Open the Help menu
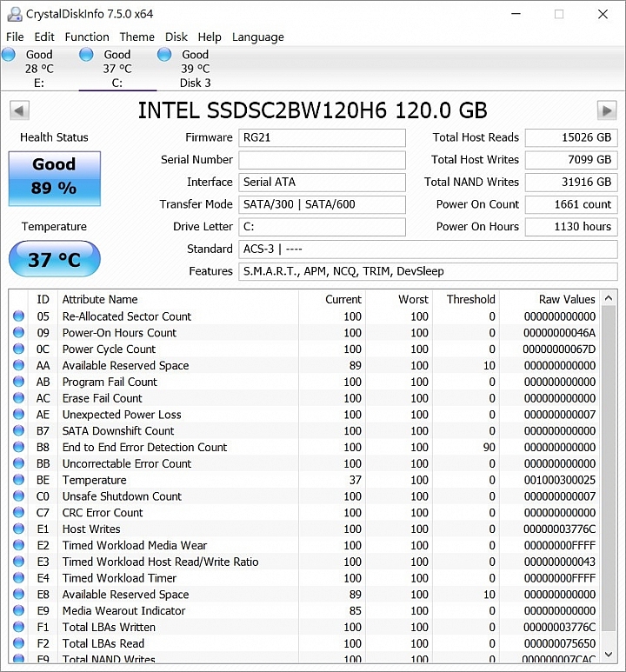Screen dimensions: 626x672 [210, 37]
